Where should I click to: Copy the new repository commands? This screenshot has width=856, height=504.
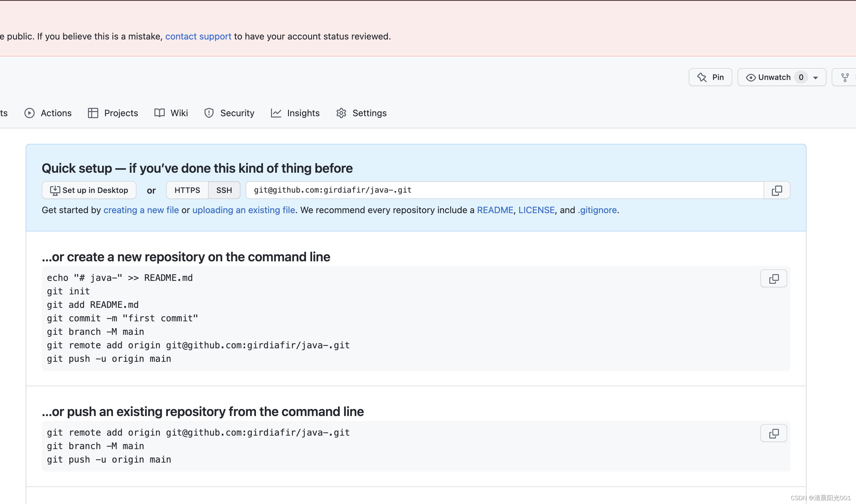[773, 279]
